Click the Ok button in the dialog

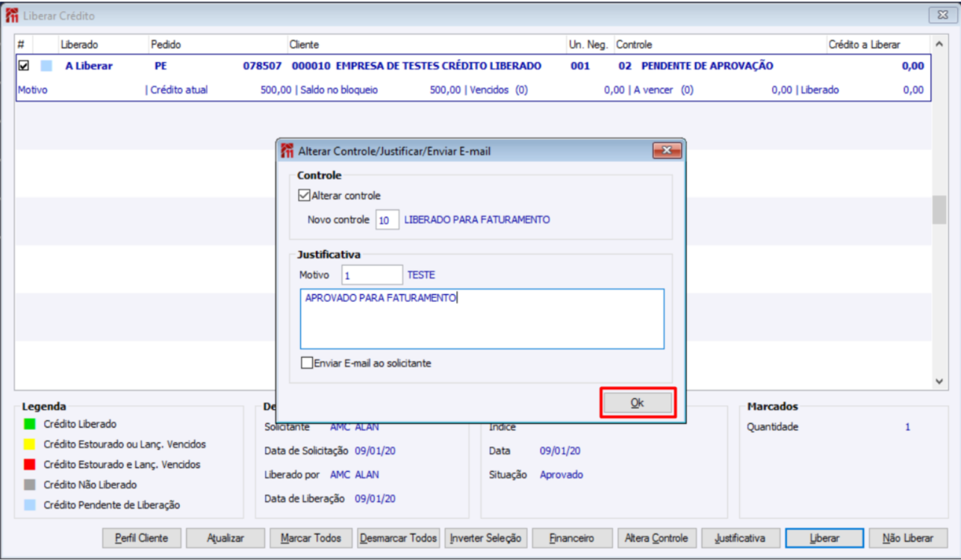tap(638, 402)
